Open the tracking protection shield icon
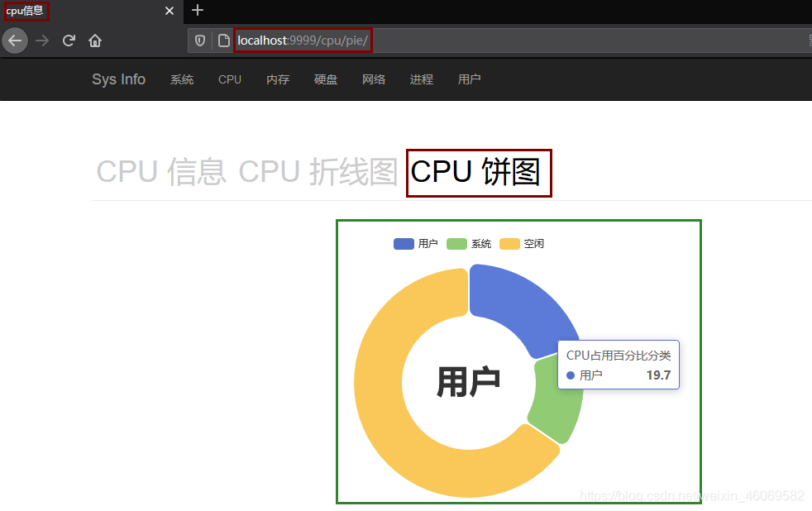The image size is (812, 511). point(198,40)
